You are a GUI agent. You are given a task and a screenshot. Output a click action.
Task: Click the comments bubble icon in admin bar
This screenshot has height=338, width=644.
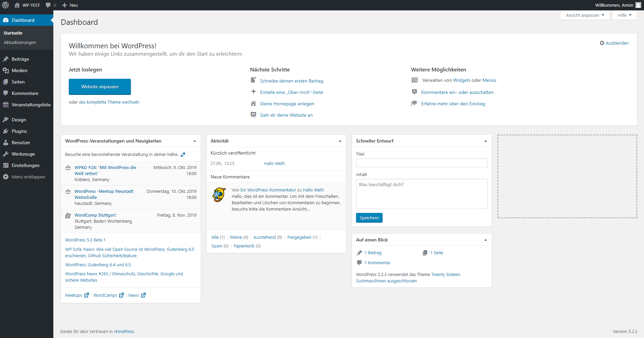48,5
